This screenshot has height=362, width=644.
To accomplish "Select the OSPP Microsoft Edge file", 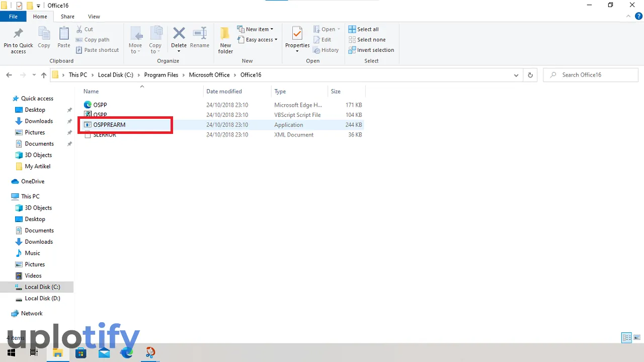I will click(x=222, y=105).
